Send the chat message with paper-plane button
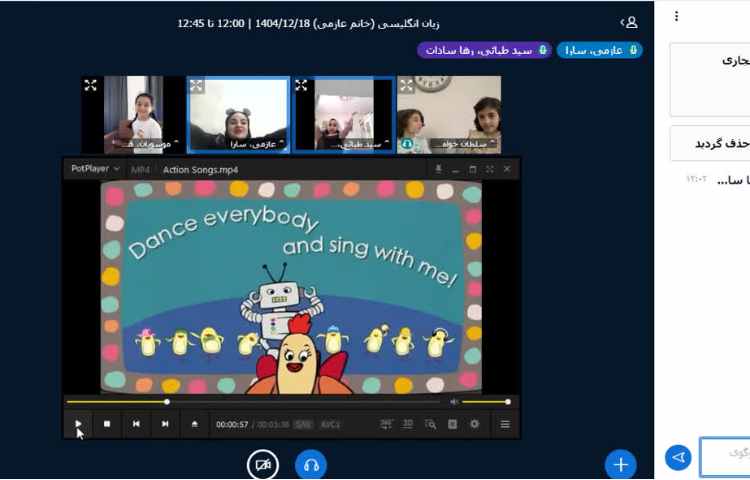This screenshot has width=750, height=480. pos(678,458)
